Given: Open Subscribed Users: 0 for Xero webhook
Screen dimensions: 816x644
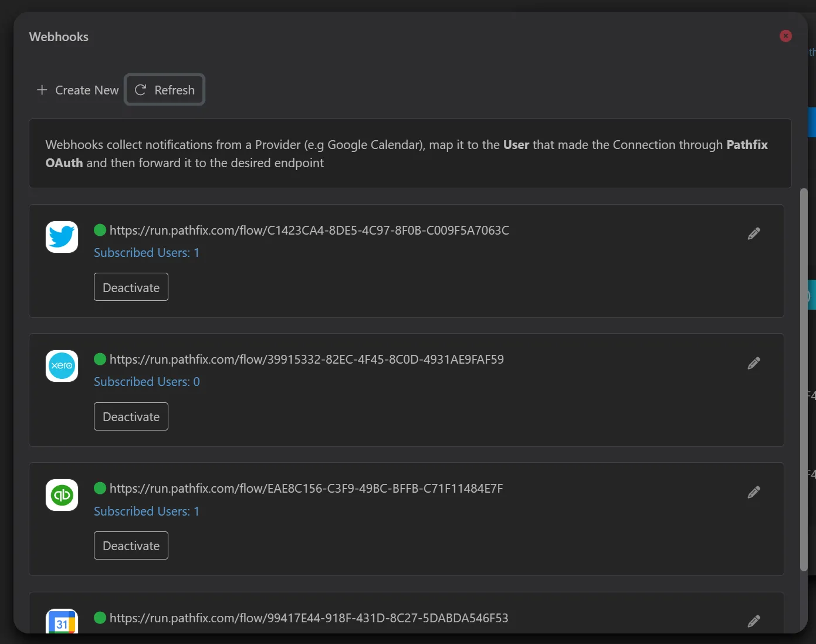Looking at the screenshot, I should coord(147,382).
